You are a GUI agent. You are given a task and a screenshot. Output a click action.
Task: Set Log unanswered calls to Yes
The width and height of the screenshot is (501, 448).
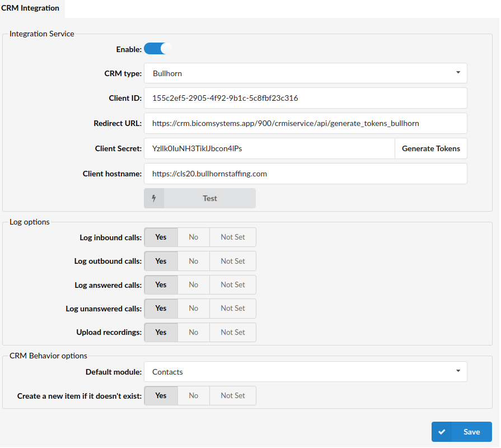coord(161,309)
